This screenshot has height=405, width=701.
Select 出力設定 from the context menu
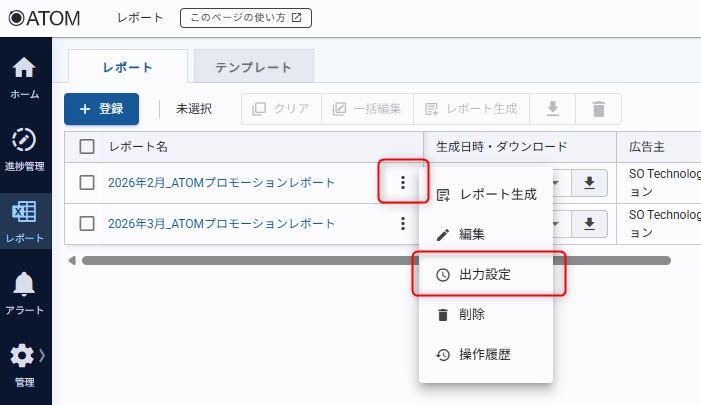coord(485,274)
